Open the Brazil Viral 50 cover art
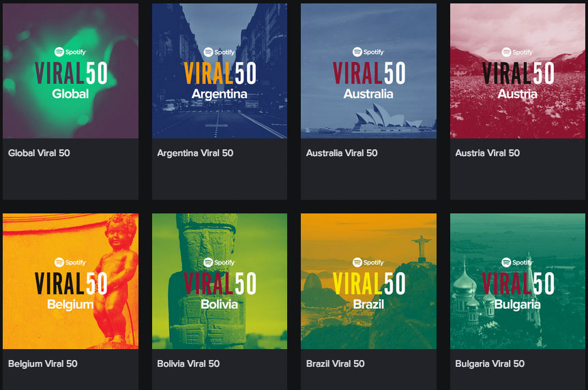588x390 pixels. 368,281
